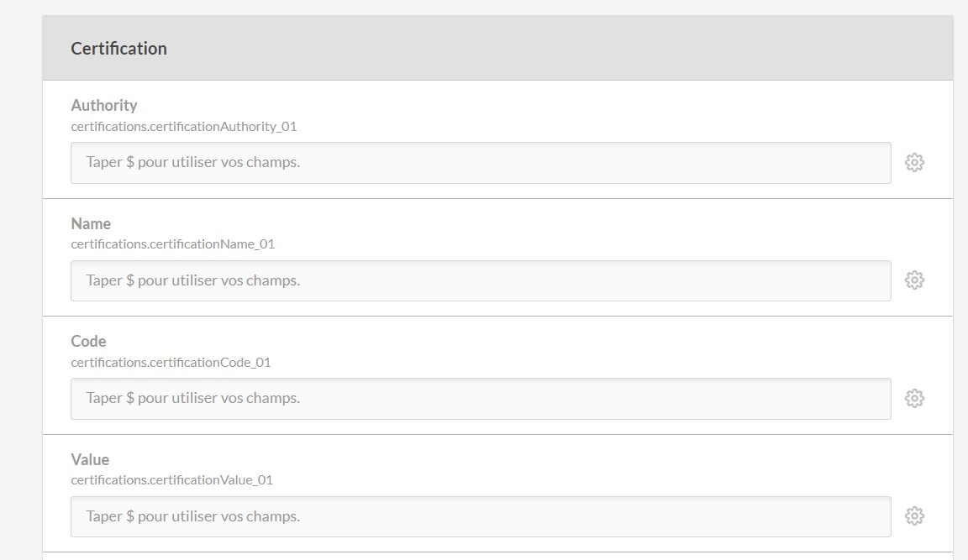968x560 pixels.
Task: Click the $ symbol in Authority placeholder
Action: point(130,162)
